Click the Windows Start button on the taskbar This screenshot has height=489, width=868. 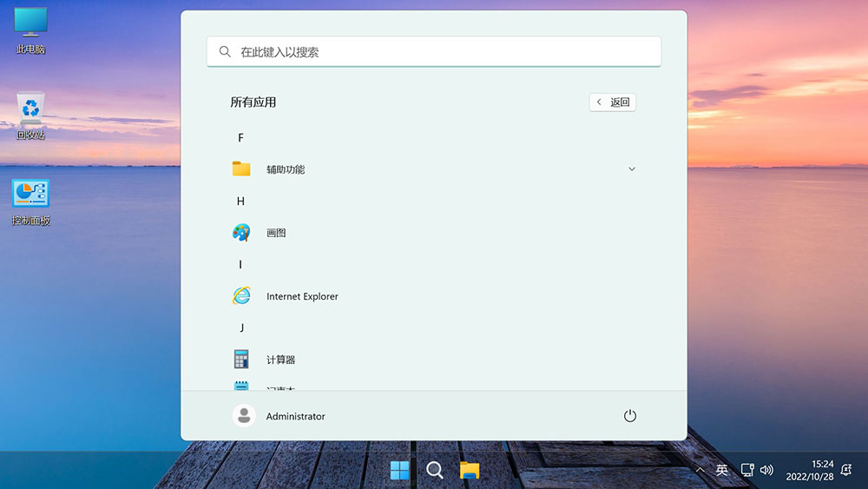tap(400, 470)
